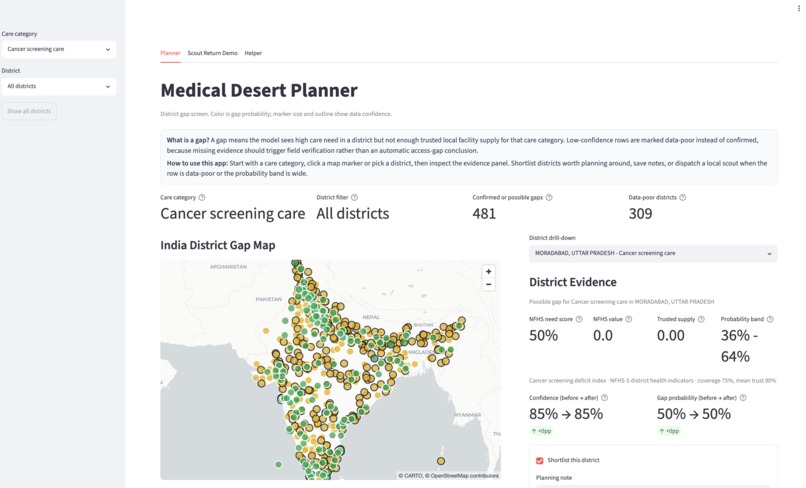The width and height of the screenshot is (806, 488).
Task: Open help icon next to NFHS need score
Action: pyautogui.click(x=579, y=319)
